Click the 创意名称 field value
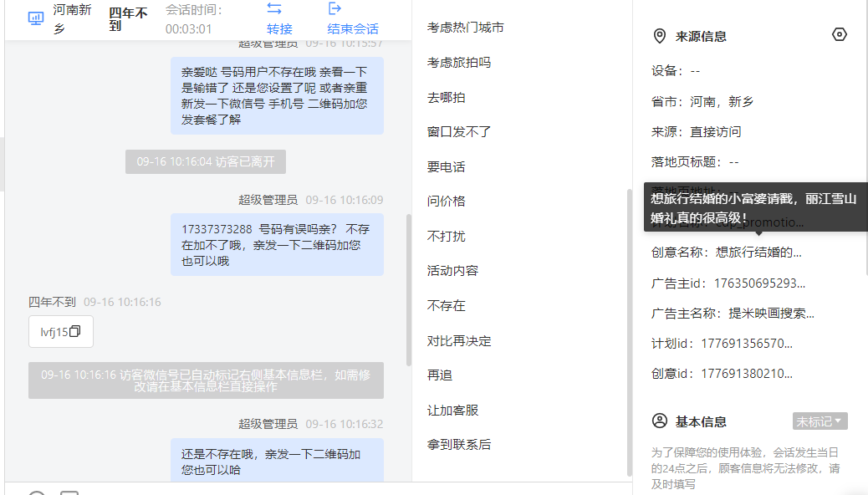This screenshot has height=495, width=868. [758, 253]
